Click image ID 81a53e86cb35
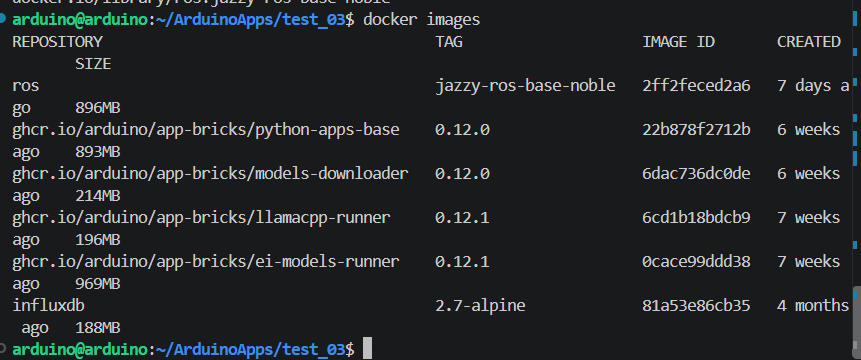 [x=696, y=306]
